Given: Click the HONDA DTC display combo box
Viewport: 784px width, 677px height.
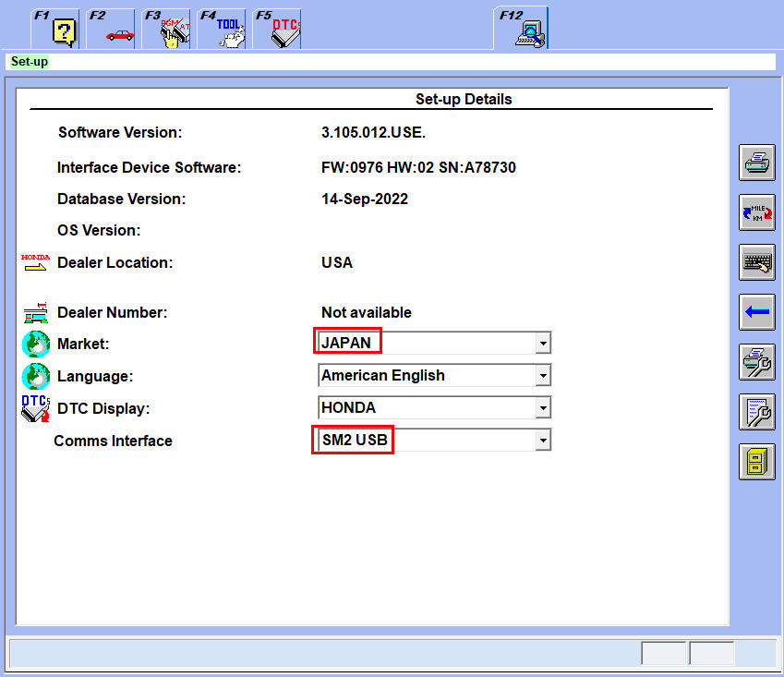Looking at the screenshot, I should 434,408.
